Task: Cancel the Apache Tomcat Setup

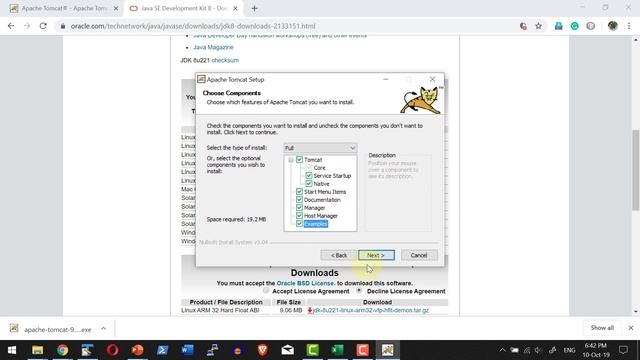Action: pyautogui.click(x=419, y=255)
